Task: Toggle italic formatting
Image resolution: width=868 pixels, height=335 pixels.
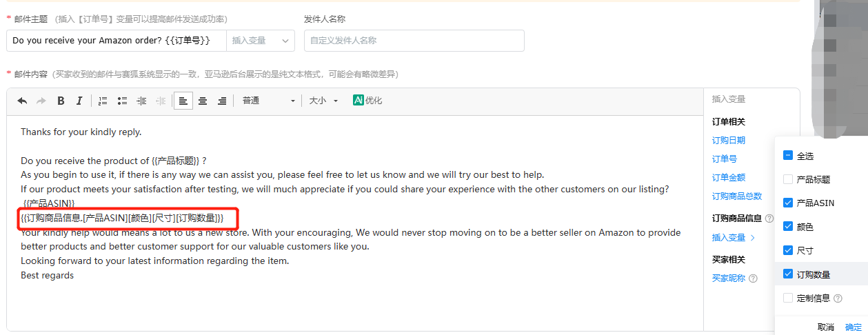Action: click(x=79, y=101)
